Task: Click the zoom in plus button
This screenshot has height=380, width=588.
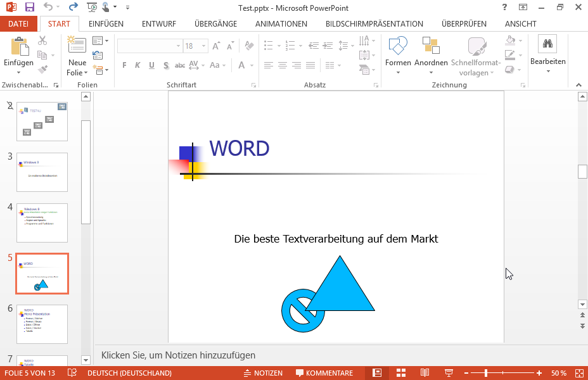Action: (x=539, y=373)
